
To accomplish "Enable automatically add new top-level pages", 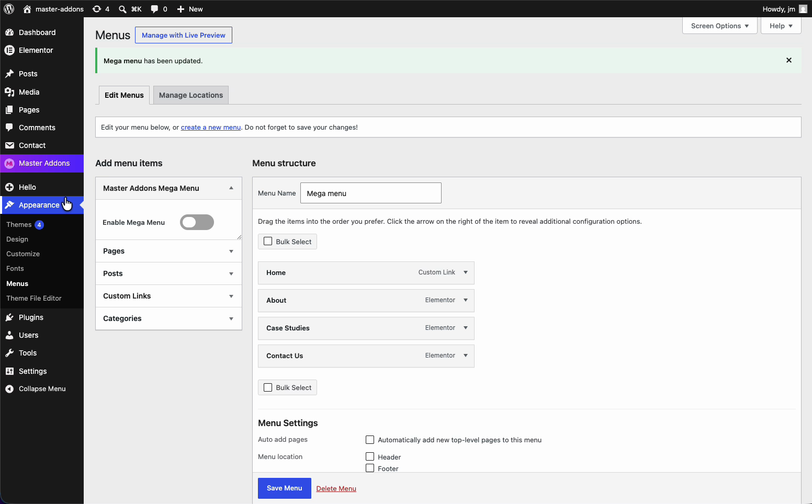I will [x=370, y=440].
